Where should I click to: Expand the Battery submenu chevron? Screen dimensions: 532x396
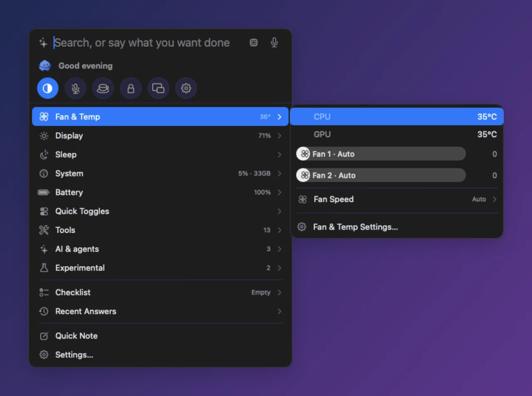click(279, 192)
